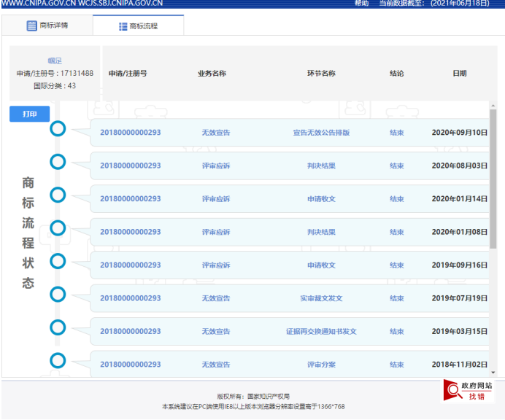Image resolution: width=505 pixels, height=420 pixels.
Task: Click the 打印 button
Action: (30, 114)
